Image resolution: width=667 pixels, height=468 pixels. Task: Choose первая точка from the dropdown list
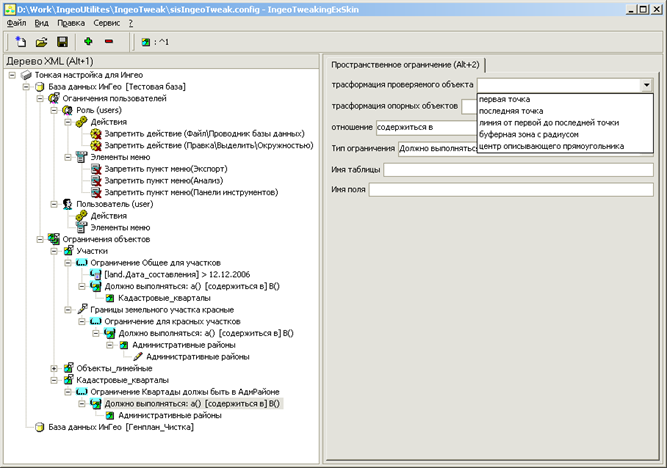pyautogui.click(x=565, y=99)
